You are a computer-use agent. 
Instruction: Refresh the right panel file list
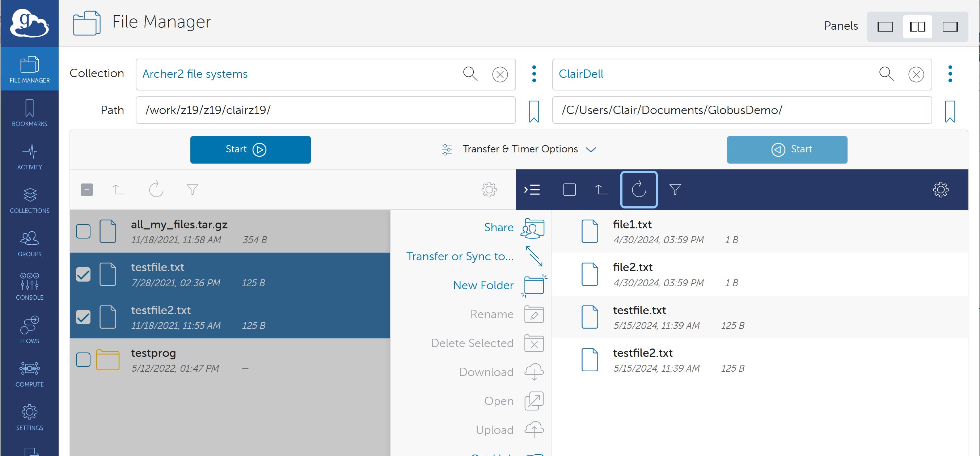pyautogui.click(x=639, y=189)
